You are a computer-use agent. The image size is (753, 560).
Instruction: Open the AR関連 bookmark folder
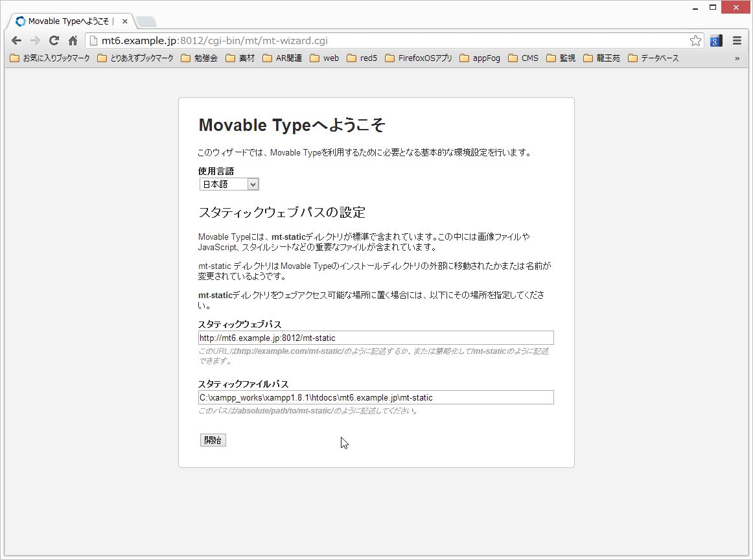(283, 58)
